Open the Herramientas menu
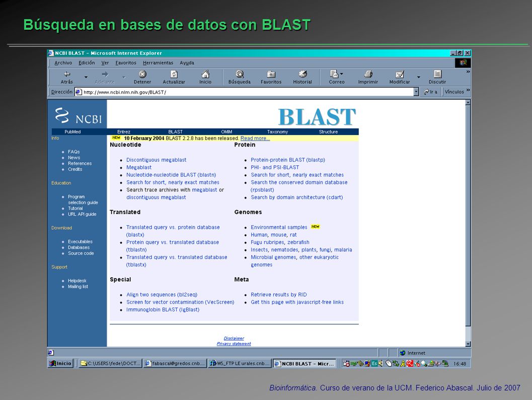 (158, 63)
